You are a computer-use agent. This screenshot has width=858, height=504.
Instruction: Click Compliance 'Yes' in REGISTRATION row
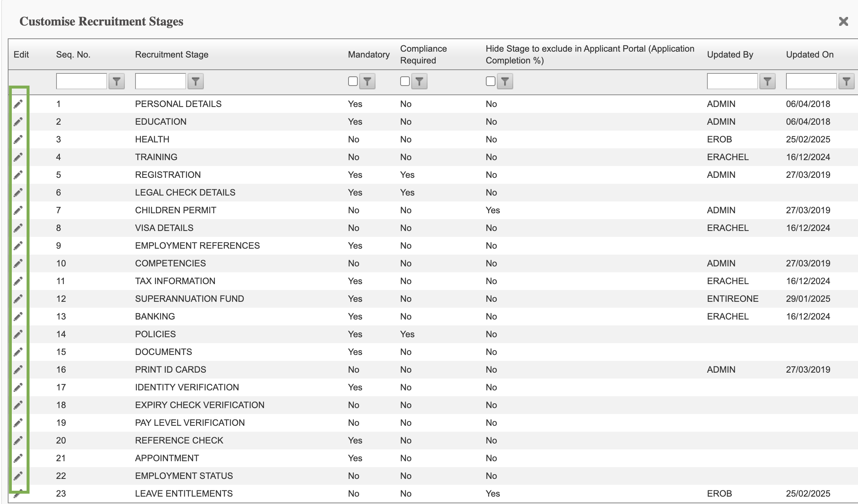[x=407, y=175]
